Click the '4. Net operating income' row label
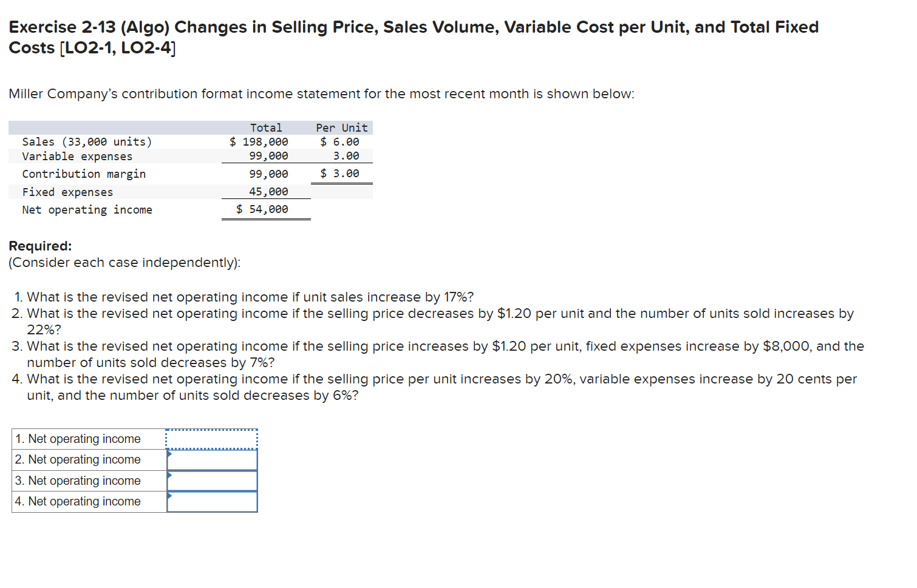Viewport: 917px width, 588px height. pos(78,501)
